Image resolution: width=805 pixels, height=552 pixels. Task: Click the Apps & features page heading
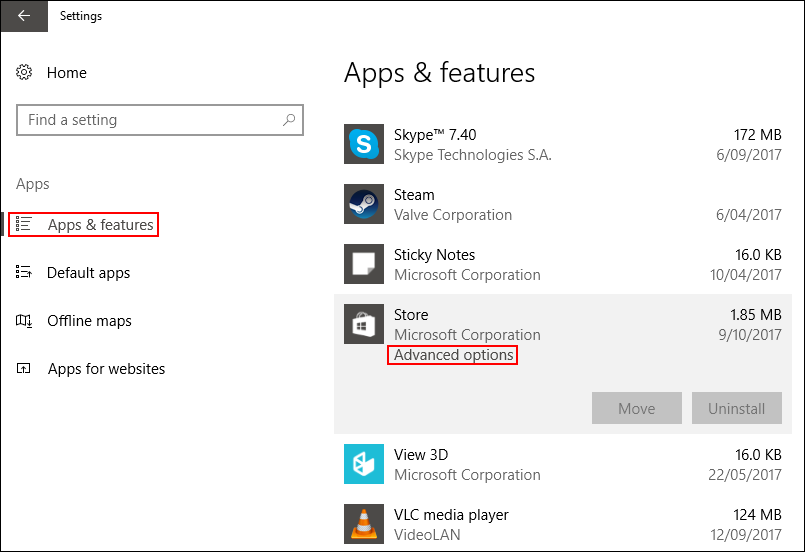[x=439, y=73]
